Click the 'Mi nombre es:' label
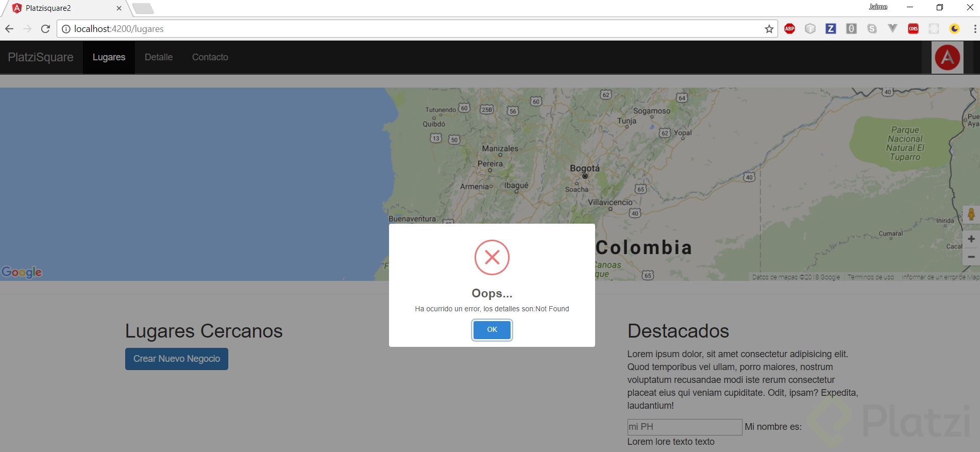The height and width of the screenshot is (452, 980). 773,427
